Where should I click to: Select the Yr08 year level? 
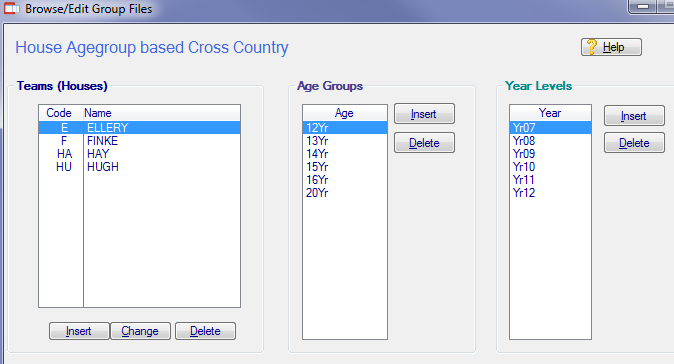(x=550, y=141)
